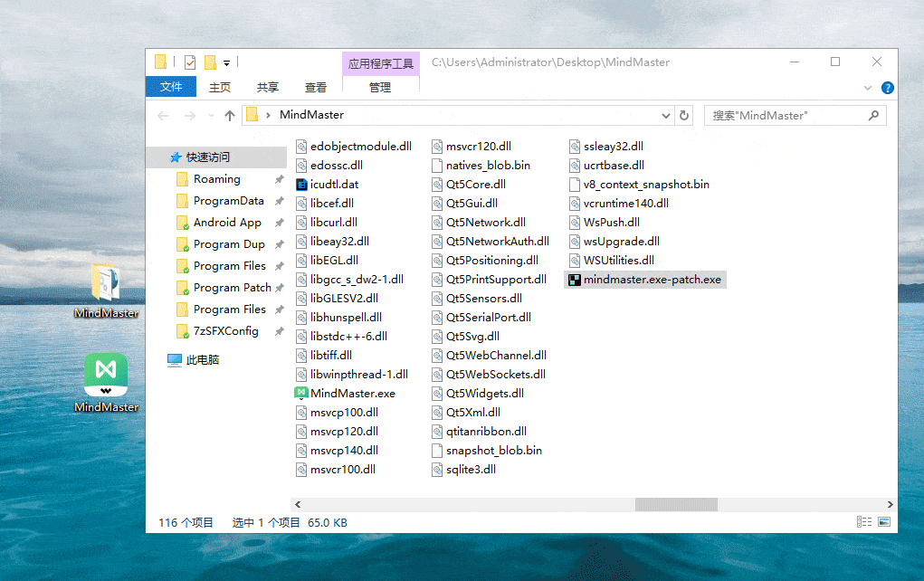Image resolution: width=924 pixels, height=581 pixels.
Task: Open the 文件 menu
Action: pyautogui.click(x=170, y=87)
